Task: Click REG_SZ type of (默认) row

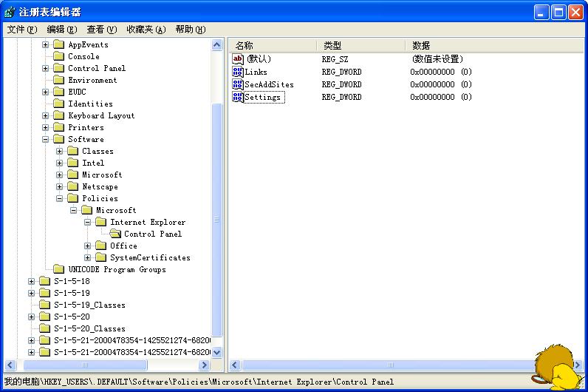Action: (x=335, y=59)
